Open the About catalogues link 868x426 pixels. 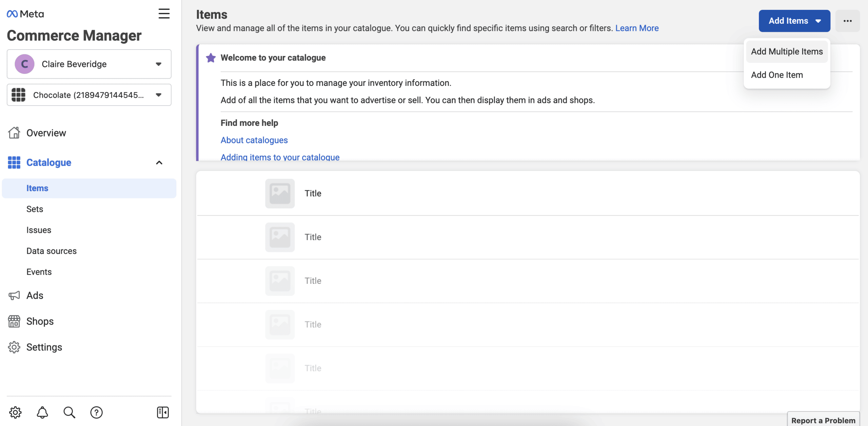pos(254,140)
